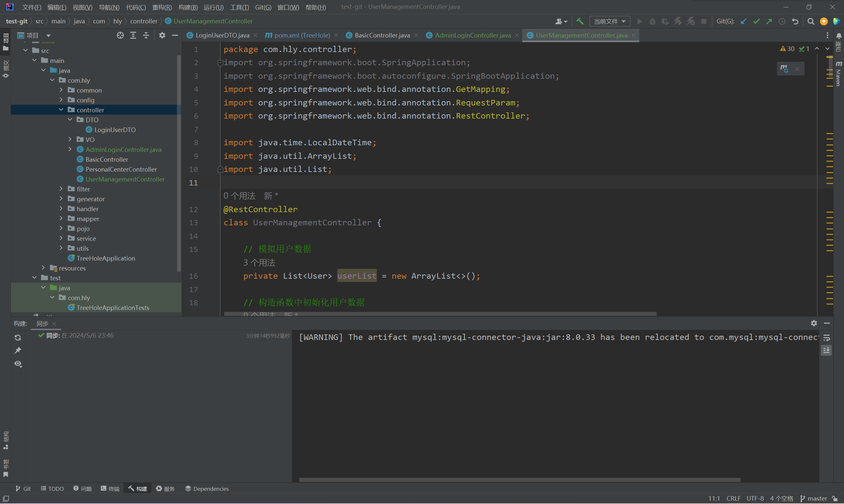Open notifications bell icon

(839, 35)
